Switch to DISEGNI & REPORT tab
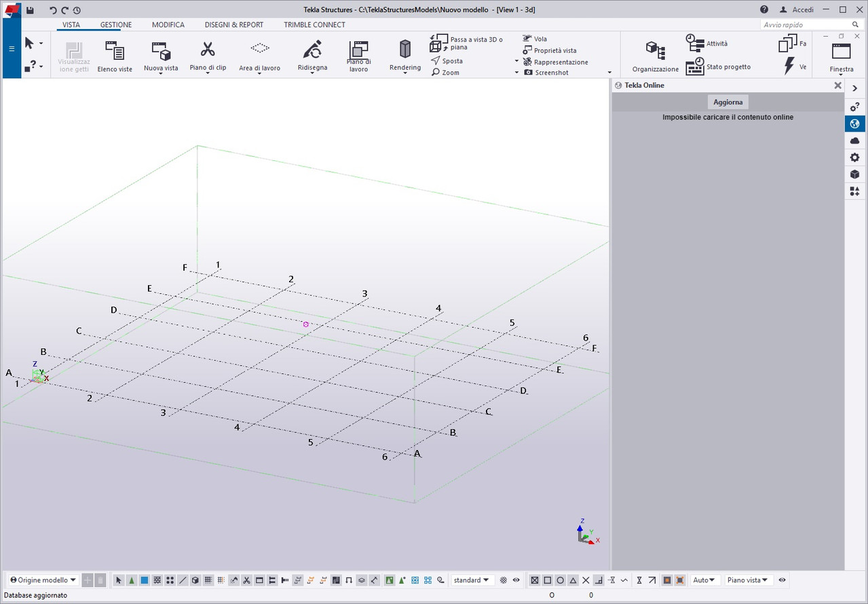 (x=234, y=24)
